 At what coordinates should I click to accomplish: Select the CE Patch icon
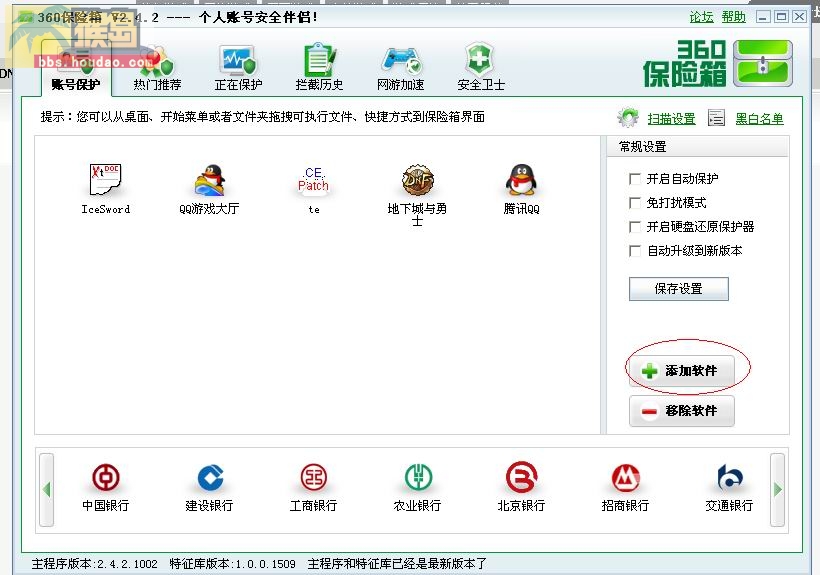[313, 179]
